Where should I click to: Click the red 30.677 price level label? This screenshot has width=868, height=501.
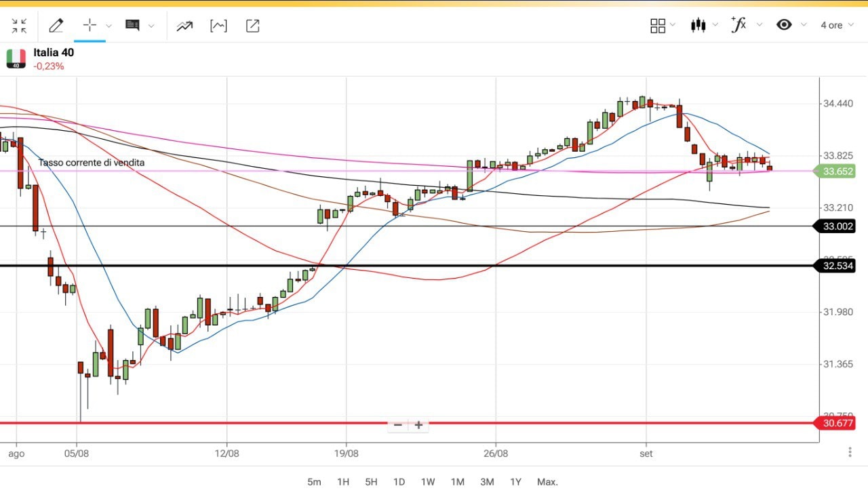click(x=837, y=423)
